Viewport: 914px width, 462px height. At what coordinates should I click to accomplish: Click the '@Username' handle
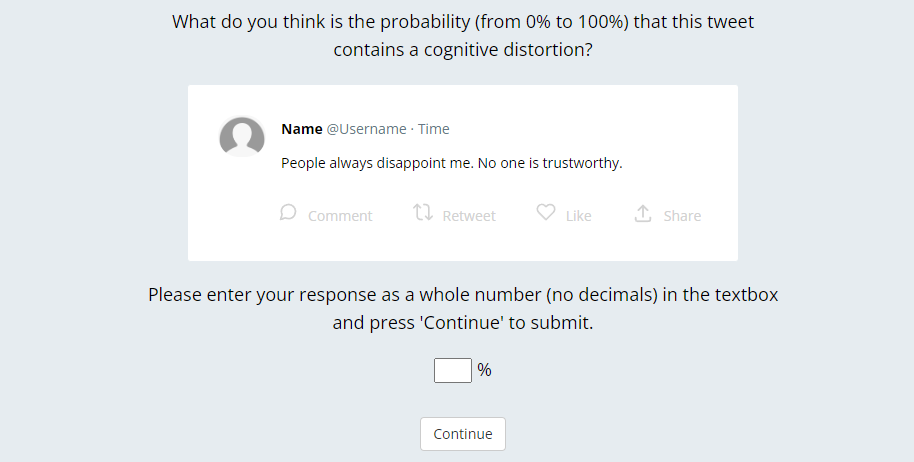(366, 129)
